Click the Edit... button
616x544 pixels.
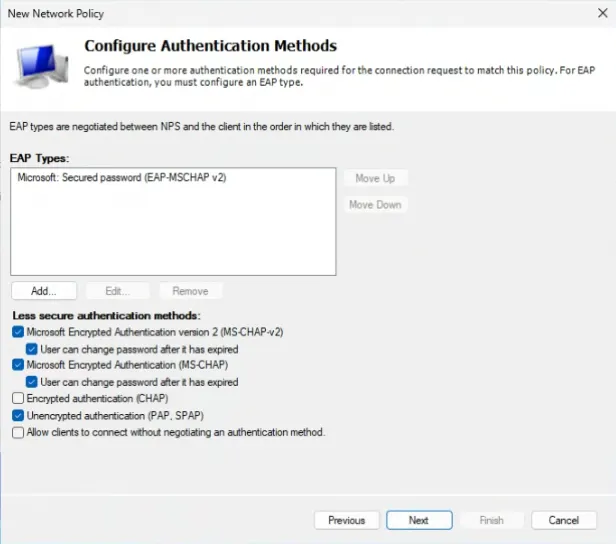coord(117,291)
